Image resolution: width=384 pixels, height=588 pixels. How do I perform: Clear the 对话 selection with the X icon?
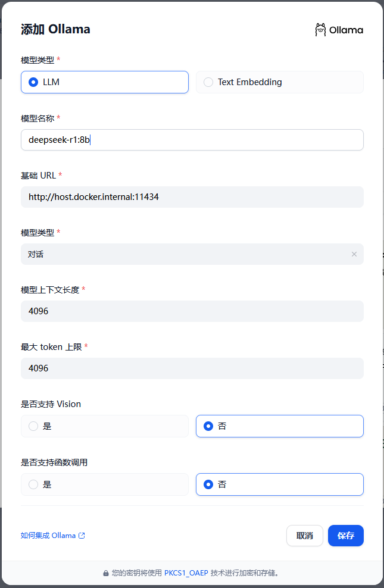[354, 254]
